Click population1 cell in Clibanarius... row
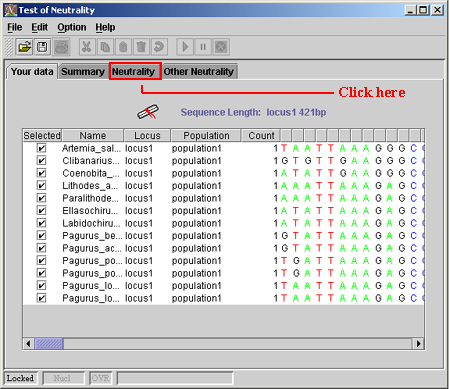 206,161
